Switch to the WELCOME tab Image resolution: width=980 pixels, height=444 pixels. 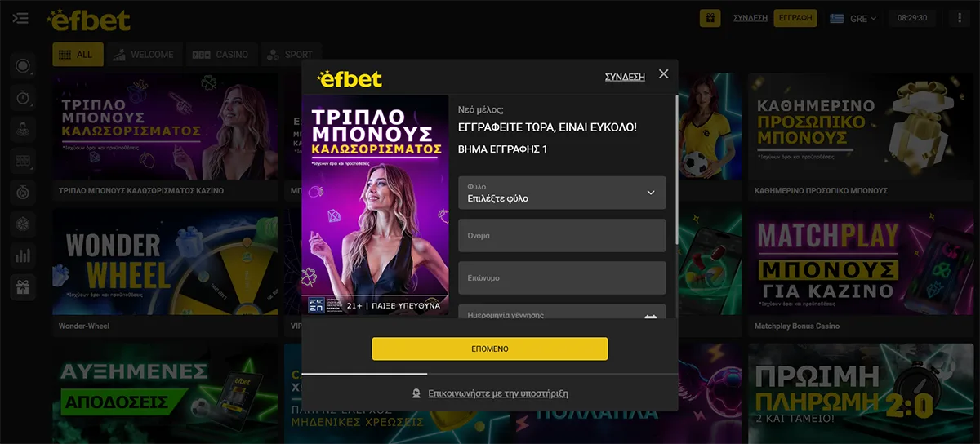pos(145,55)
